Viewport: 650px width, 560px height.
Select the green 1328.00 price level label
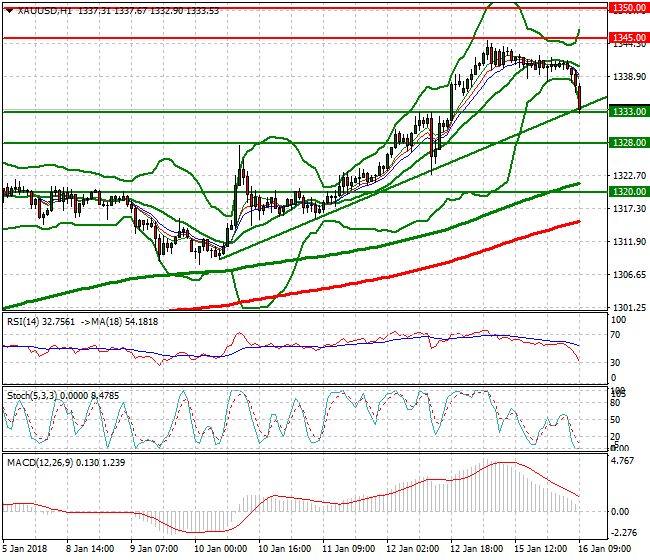[629, 143]
